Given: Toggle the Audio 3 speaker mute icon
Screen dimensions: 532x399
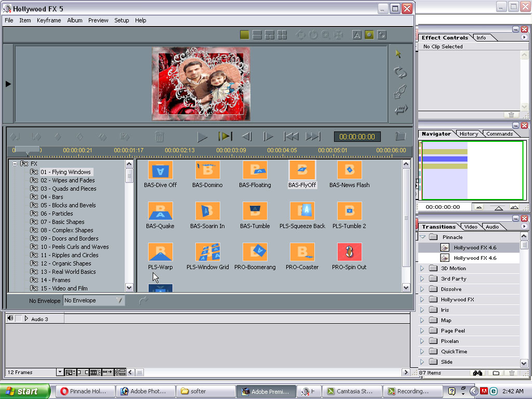Looking at the screenshot, I should (x=10, y=318).
